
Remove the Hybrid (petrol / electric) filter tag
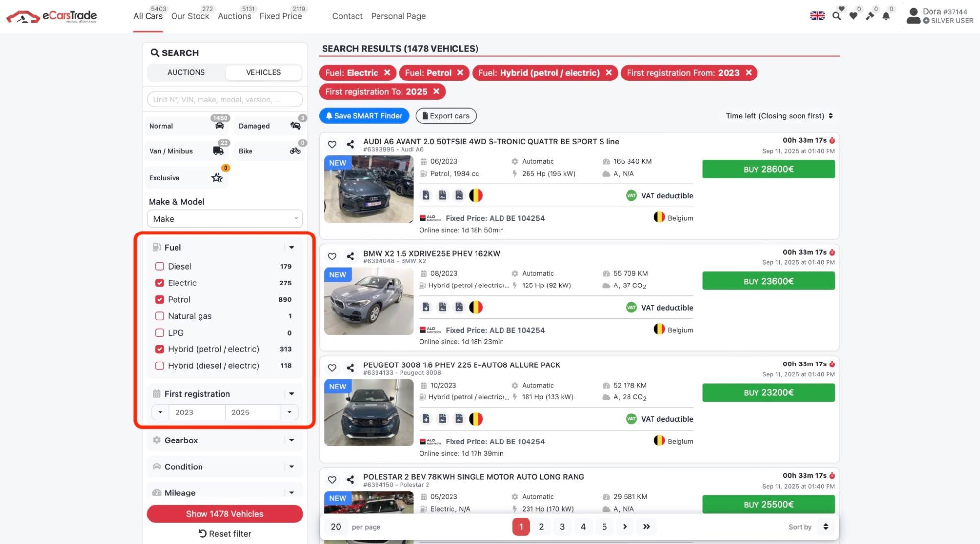(x=609, y=73)
